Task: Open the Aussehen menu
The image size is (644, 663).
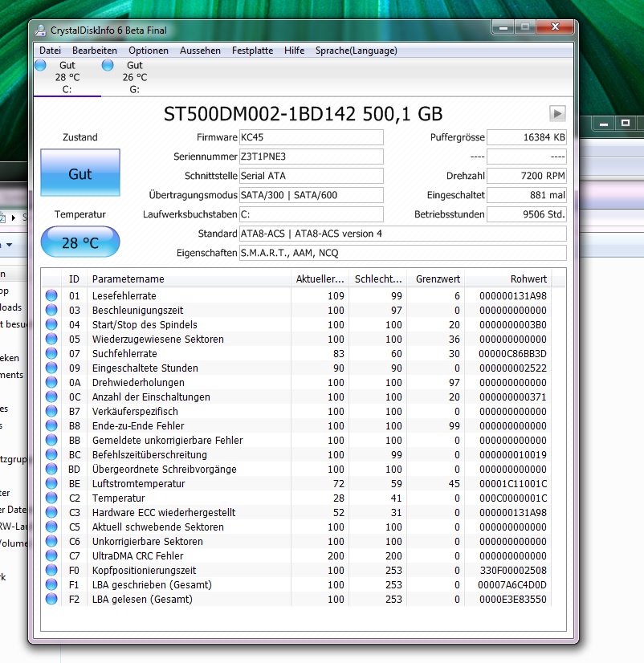Action: [200, 51]
